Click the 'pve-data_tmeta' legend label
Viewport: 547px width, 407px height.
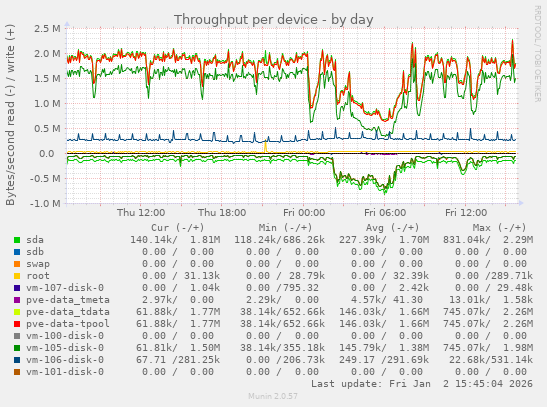pos(68,300)
